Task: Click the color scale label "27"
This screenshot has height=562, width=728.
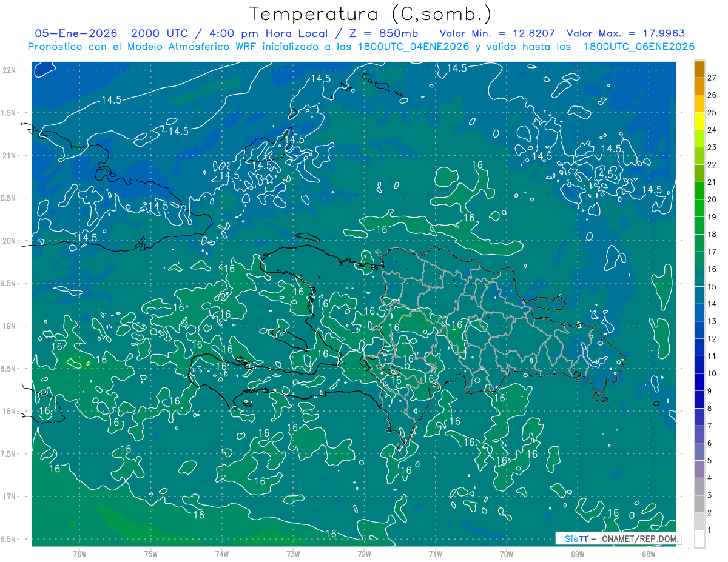Action: (712, 77)
